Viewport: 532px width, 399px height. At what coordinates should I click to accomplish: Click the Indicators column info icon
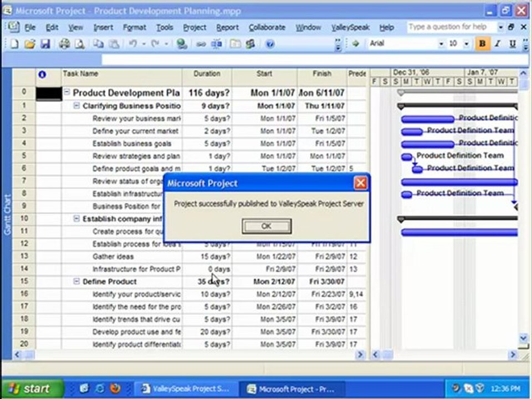(43, 74)
